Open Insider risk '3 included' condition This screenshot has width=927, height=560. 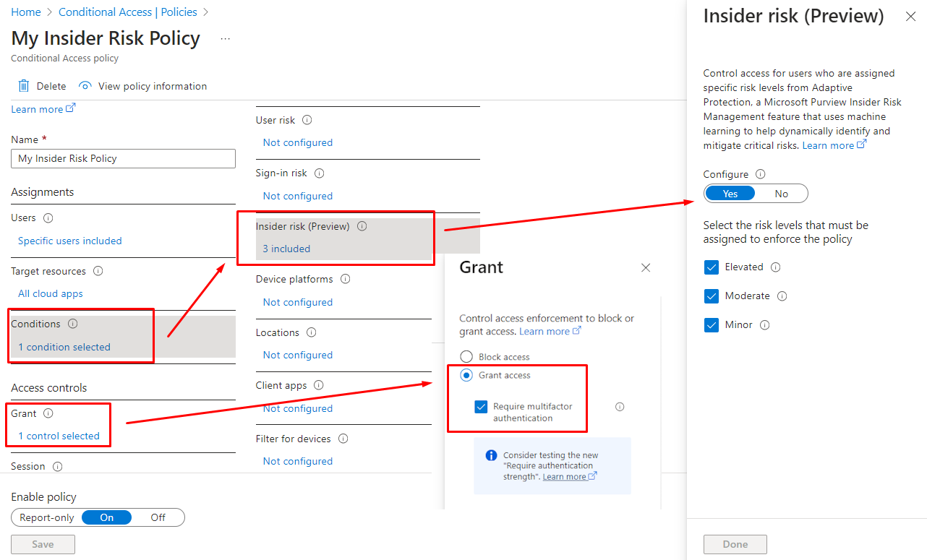click(x=286, y=249)
